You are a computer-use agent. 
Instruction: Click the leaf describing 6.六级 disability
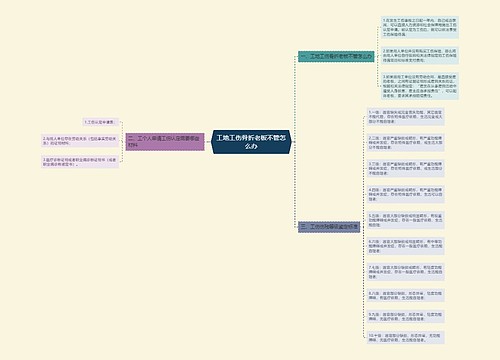click(x=406, y=246)
